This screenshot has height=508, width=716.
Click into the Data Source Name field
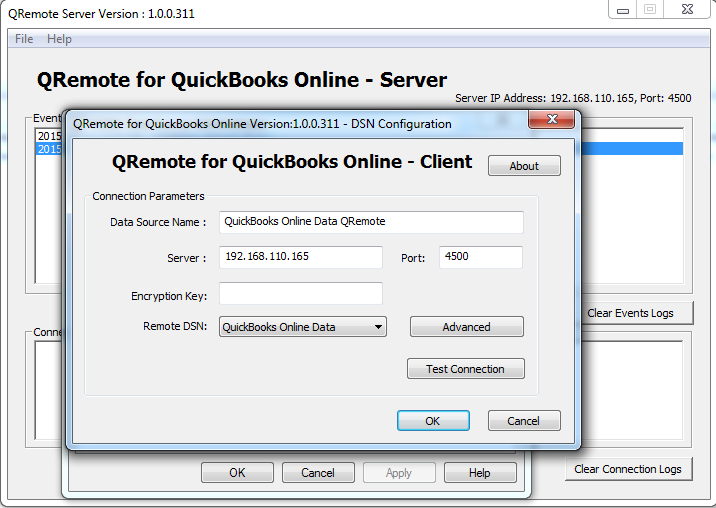371,222
